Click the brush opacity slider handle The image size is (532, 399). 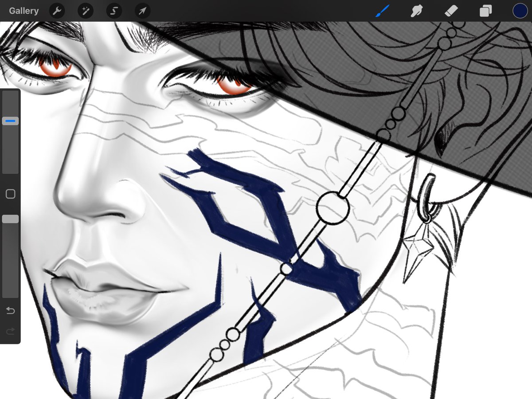pyautogui.click(x=11, y=219)
